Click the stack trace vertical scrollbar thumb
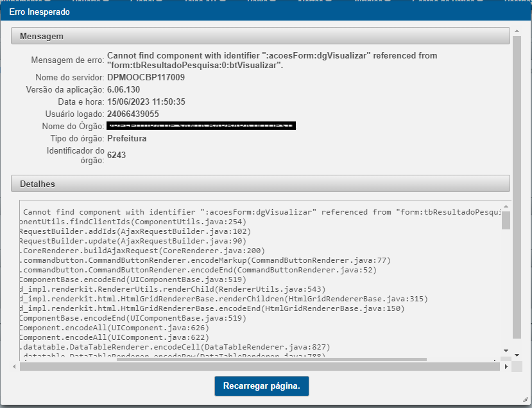Screen dimensions: 532x408 pos(506,220)
